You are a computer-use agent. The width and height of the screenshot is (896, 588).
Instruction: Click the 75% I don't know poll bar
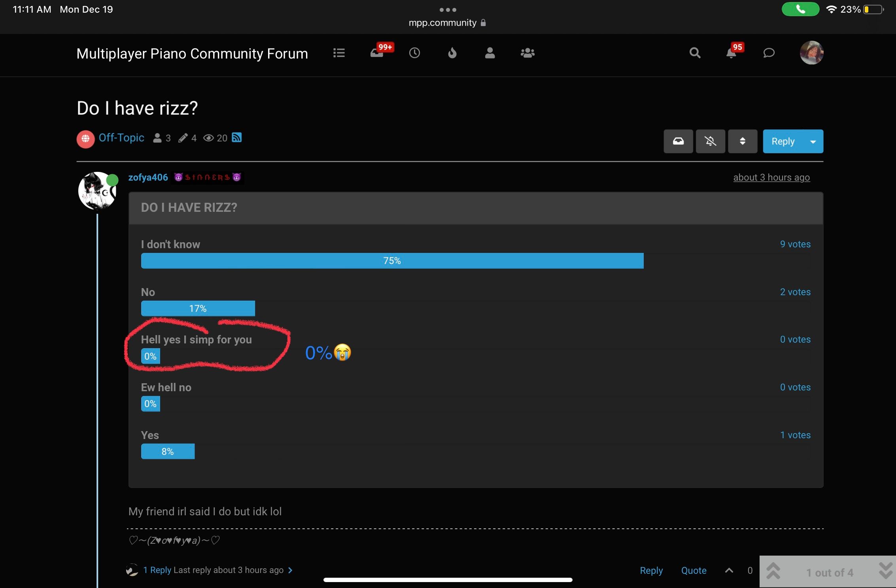point(392,261)
